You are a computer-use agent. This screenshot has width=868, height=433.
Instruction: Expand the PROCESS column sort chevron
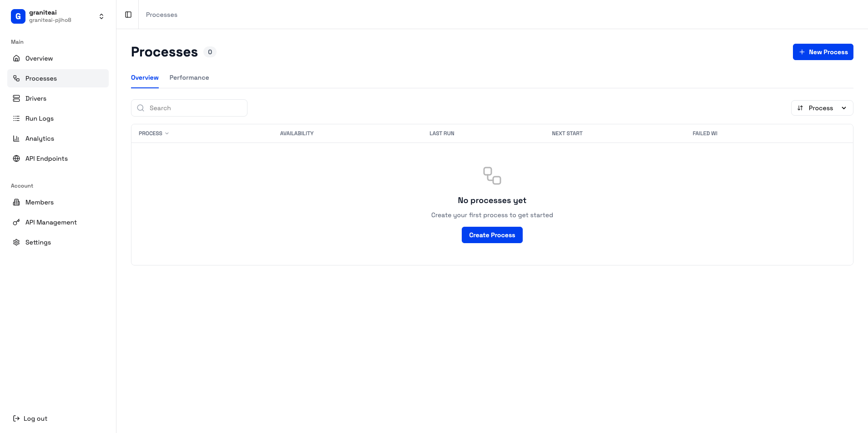point(167,133)
